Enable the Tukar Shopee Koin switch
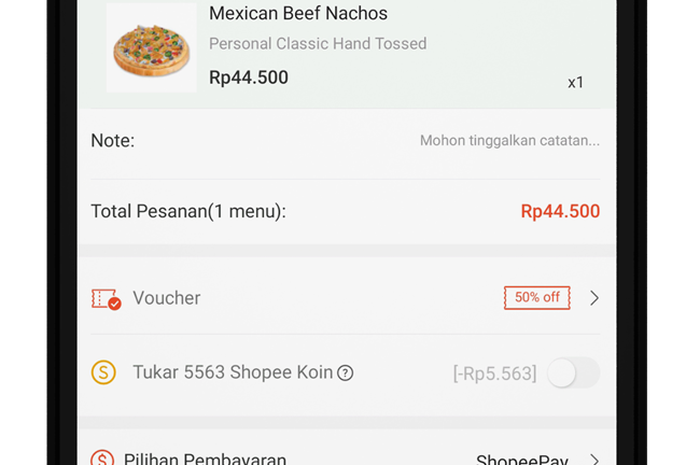This screenshot has width=700, height=465. [573, 373]
